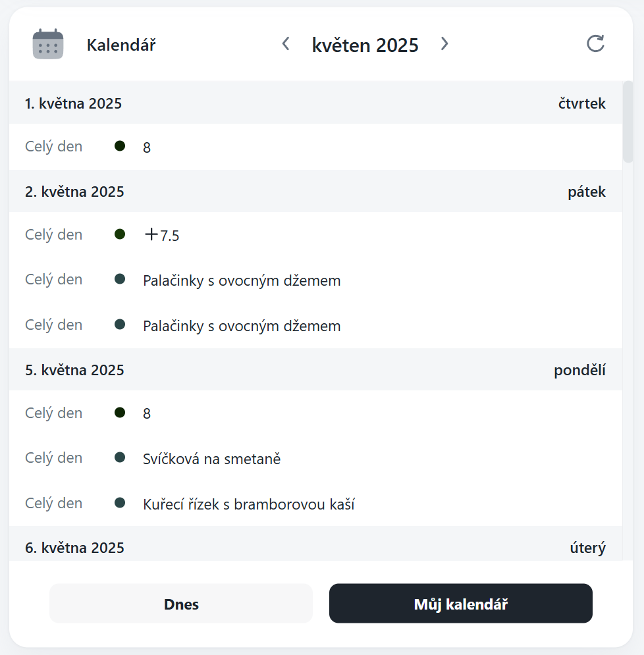This screenshot has height=655, width=644.
Task: Click the květen 2025 month title
Action: pos(365,45)
